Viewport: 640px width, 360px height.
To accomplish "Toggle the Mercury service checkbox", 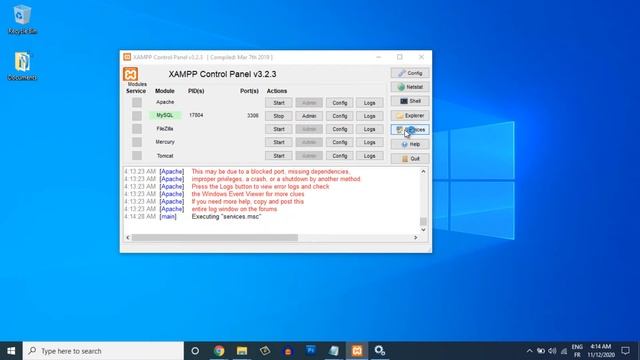I will click(x=137, y=142).
